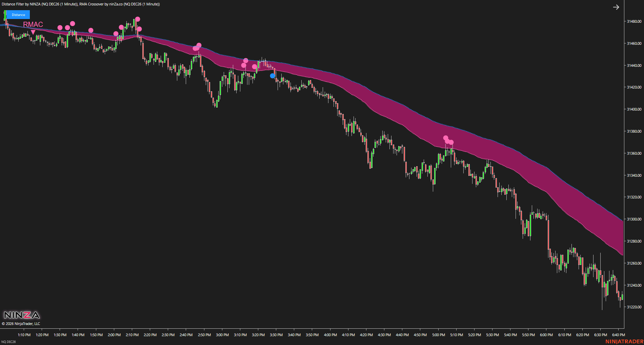Screen dimensions: 644x345
Task: Click the 4:30 PM time axis label
Action: (x=384, y=335)
